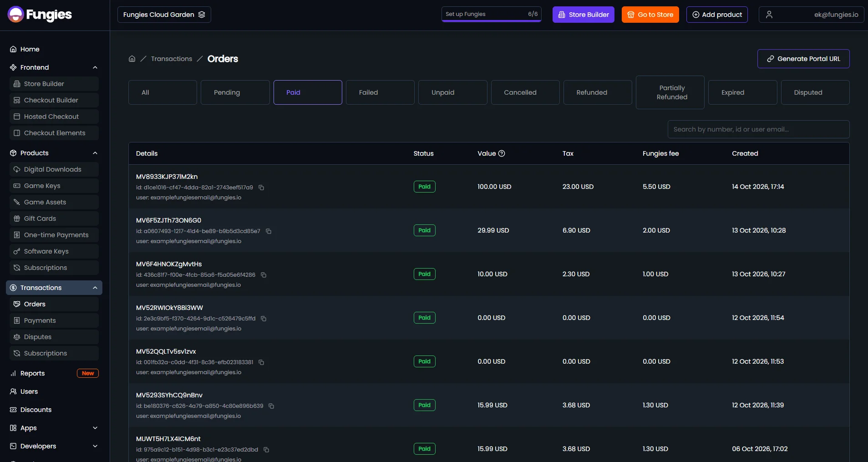Image resolution: width=868 pixels, height=462 pixels.
Task: Copy the ID of order MV8933KJP37lM2kn
Action: (x=261, y=188)
